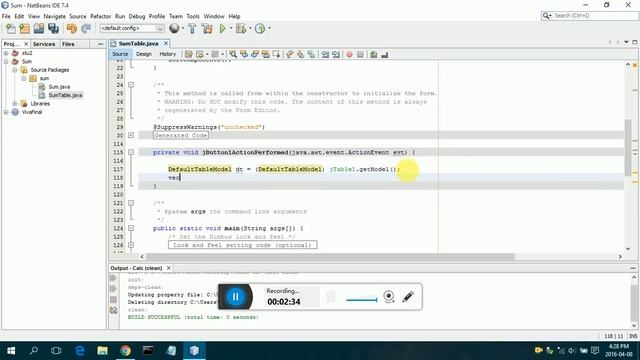Open the File menu
The image size is (640, 360).
pyautogui.click(x=6, y=16)
